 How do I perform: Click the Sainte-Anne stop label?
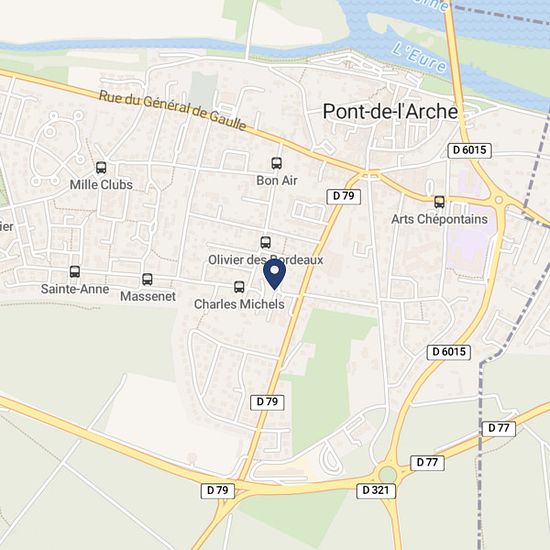[x=75, y=289]
